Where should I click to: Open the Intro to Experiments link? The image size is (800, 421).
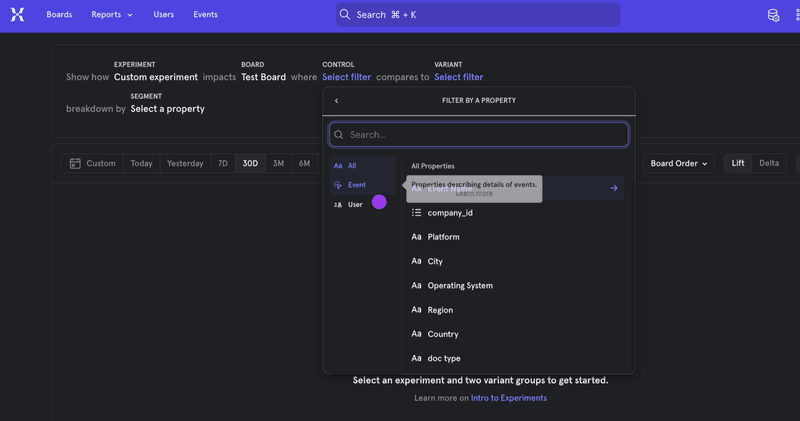[508, 398]
